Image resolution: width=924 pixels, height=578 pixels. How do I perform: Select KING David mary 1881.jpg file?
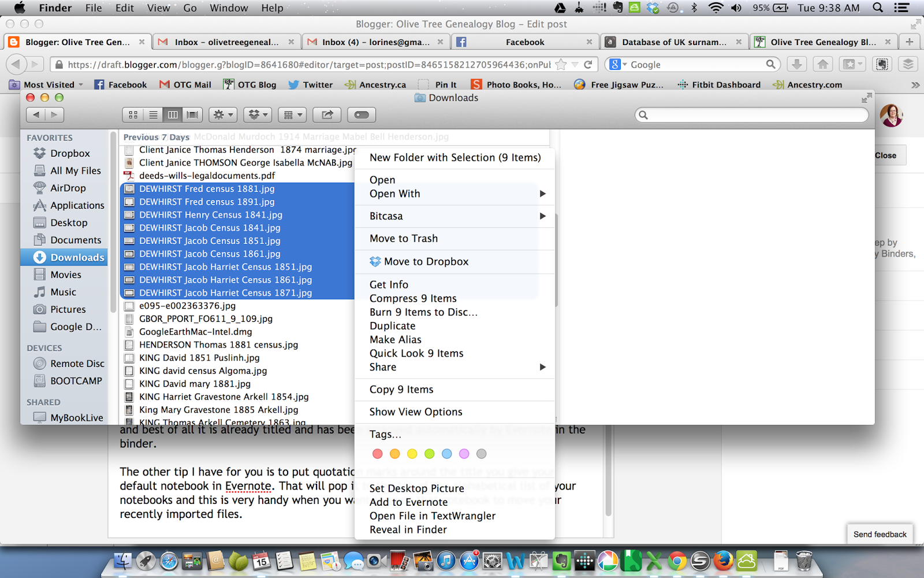(195, 384)
